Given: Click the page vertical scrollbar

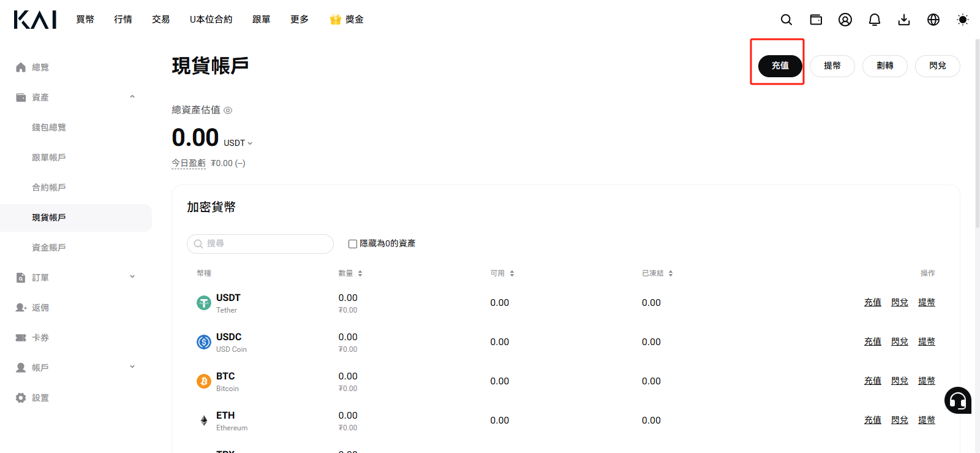Looking at the screenshot, I should (977, 134).
